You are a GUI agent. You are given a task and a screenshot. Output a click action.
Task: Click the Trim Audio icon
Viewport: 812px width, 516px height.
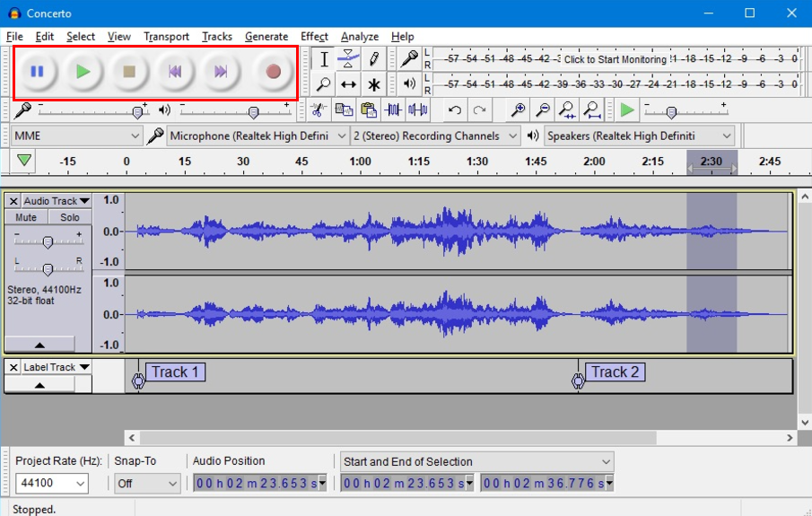pyautogui.click(x=393, y=109)
